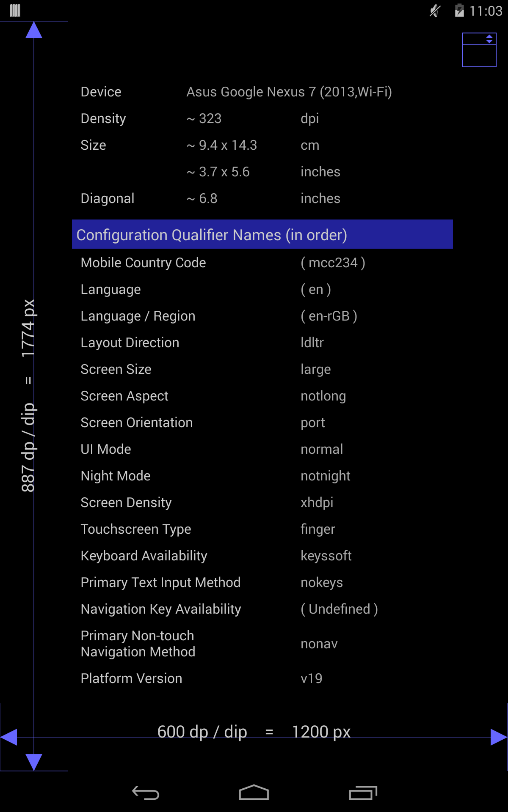This screenshot has height=812, width=508.
Task: Tap the normal UI mode value
Action: click(x=322, y=449)
